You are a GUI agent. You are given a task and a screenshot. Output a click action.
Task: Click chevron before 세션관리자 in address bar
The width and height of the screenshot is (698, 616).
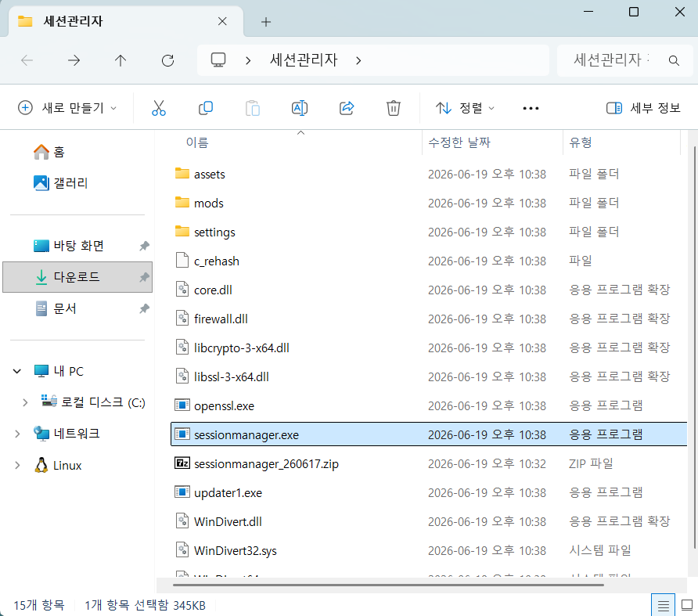click(x=248, y=60)
